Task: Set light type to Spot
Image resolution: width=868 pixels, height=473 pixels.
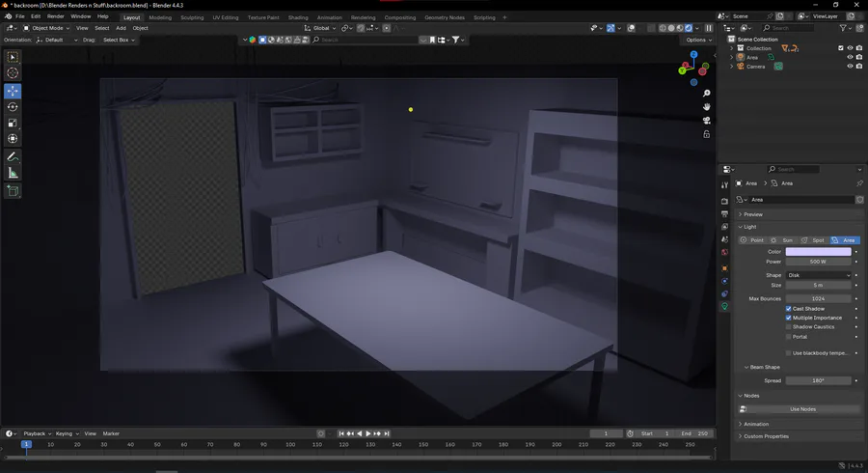Action: 813,240
